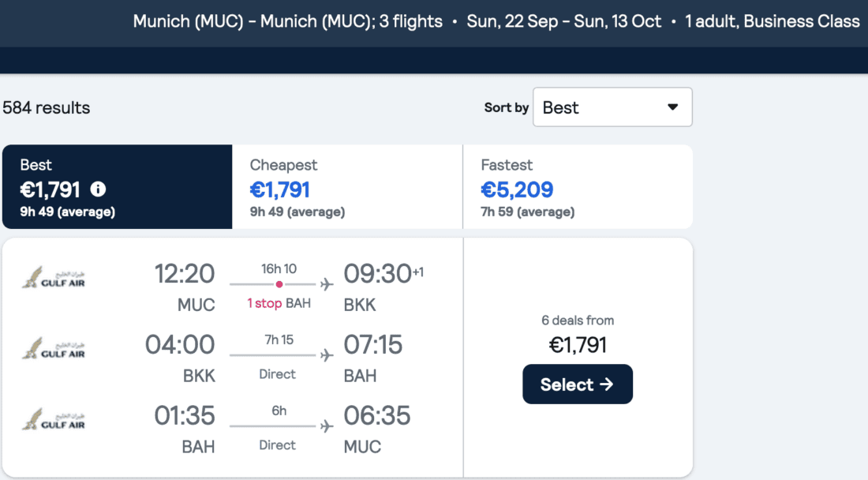Screen dimensions: 868x480
Task: Click the 6 deals from text
Action: (577, 321)
